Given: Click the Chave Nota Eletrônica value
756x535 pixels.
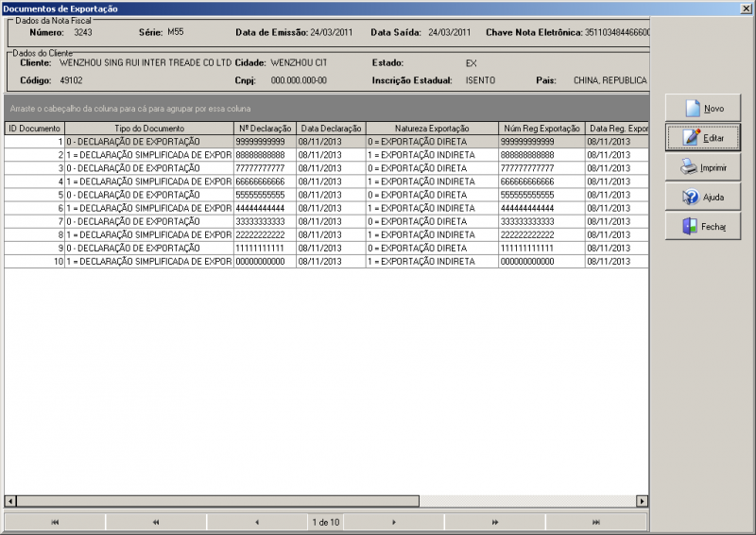Looking at the screenshot, I should point(617,32).
